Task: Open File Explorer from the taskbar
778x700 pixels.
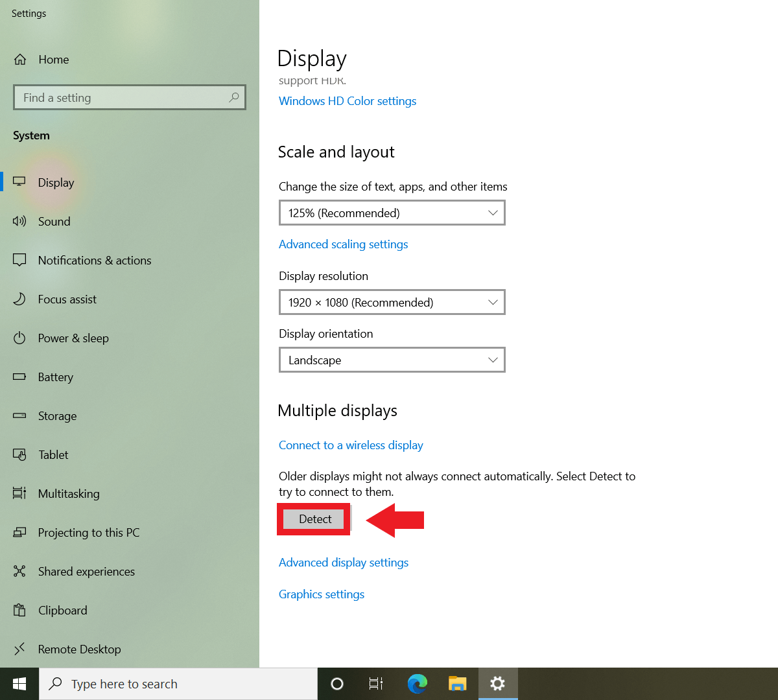Action: (457, 684)
